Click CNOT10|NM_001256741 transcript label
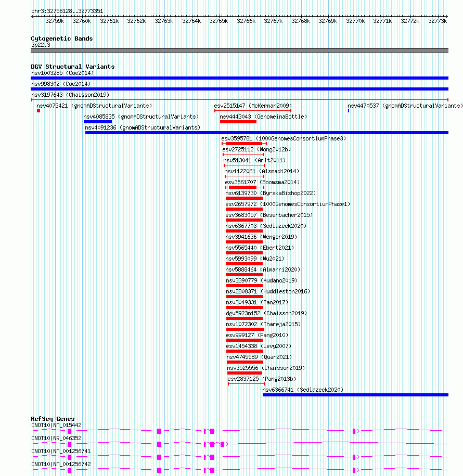Image resolution: width=463 pixels, height=476 pixels. tap(61, 452)
